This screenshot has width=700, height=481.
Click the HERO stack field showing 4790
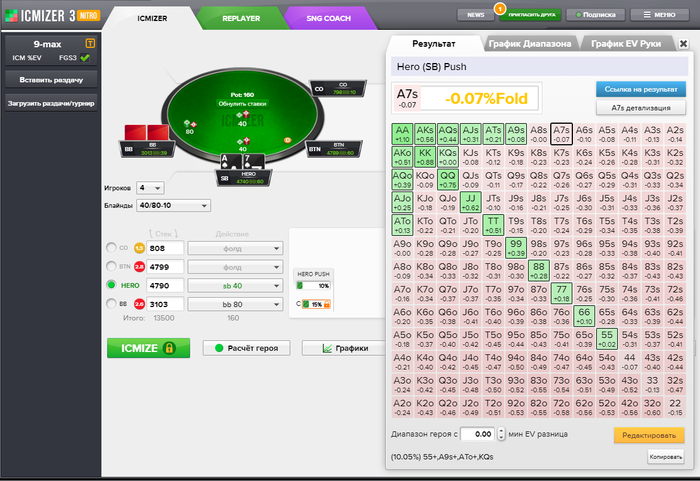pos(165,285)
